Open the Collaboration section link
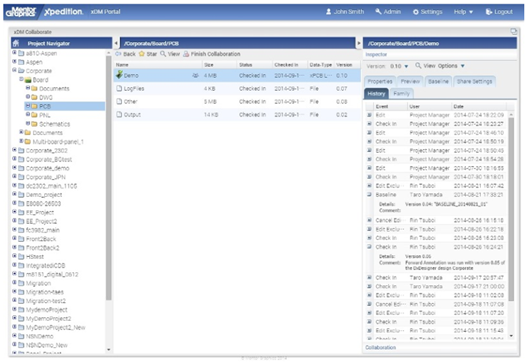This screenshot has height=363, width=525. 381,348
